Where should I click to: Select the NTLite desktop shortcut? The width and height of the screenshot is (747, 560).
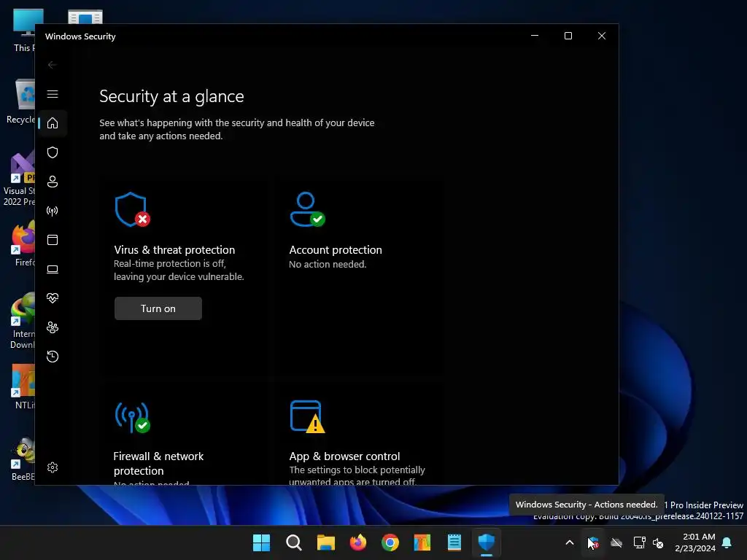click(x=23, y=386)
